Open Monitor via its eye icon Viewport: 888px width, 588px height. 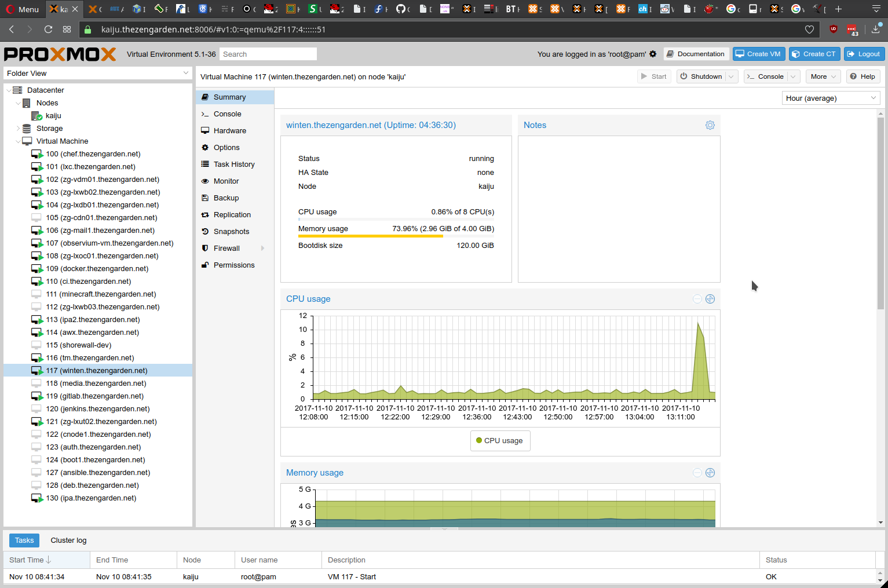pos(205,181)
